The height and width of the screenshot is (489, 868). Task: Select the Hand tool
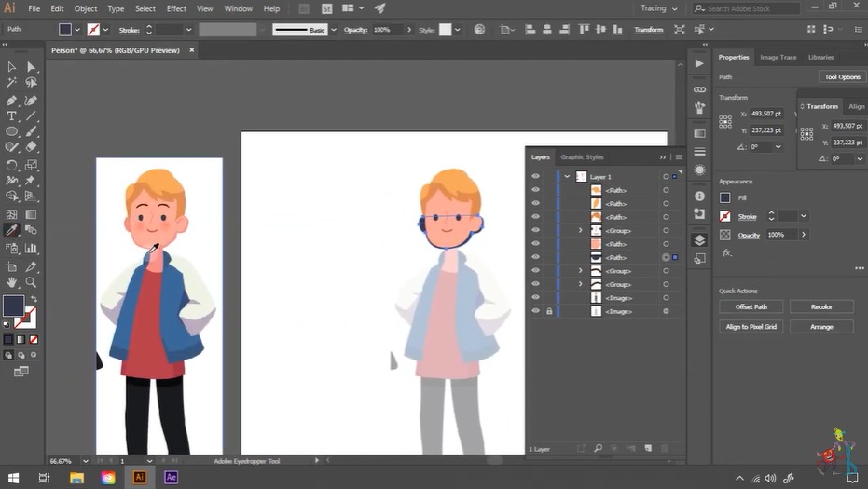tap(12, 281)
